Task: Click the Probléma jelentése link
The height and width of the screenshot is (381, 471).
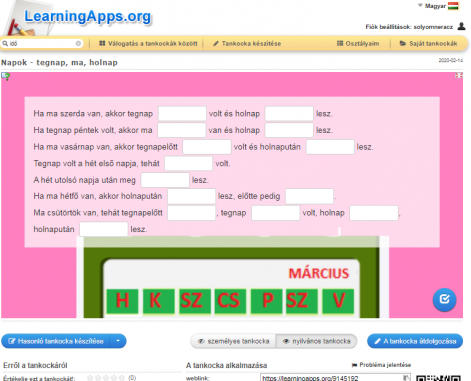Action: 381,365
